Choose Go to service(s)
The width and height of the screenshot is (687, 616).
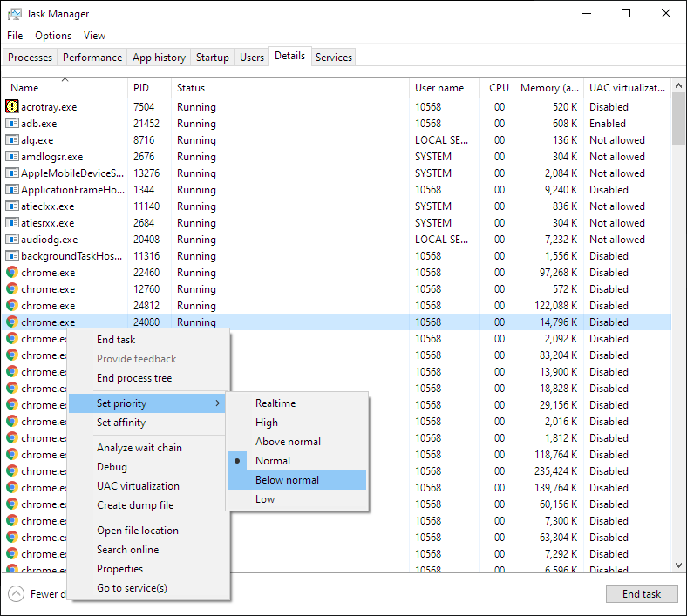(x=148, y=588)
